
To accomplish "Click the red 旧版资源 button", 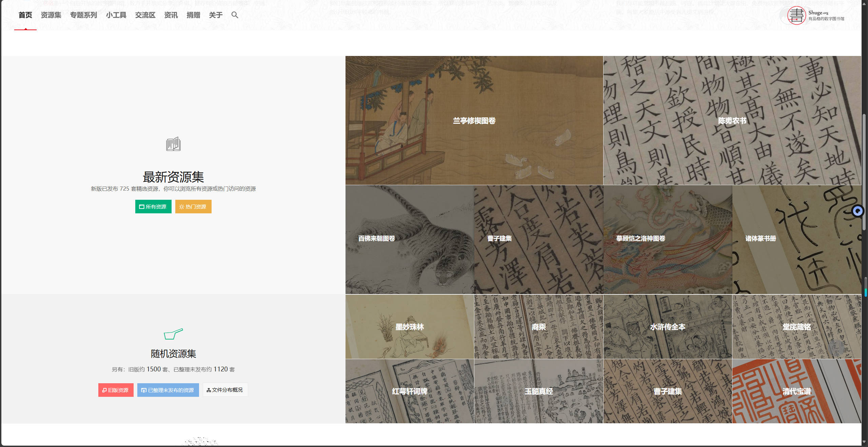I will [116, 390].
